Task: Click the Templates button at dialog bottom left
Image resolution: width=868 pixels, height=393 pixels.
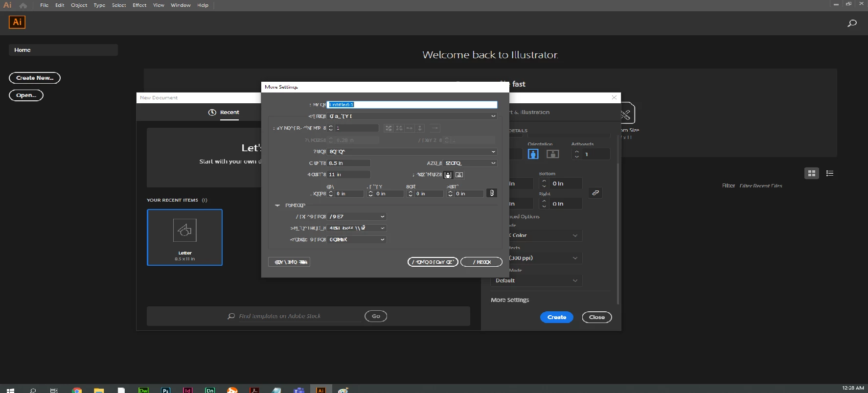Action: coord(289,262)
